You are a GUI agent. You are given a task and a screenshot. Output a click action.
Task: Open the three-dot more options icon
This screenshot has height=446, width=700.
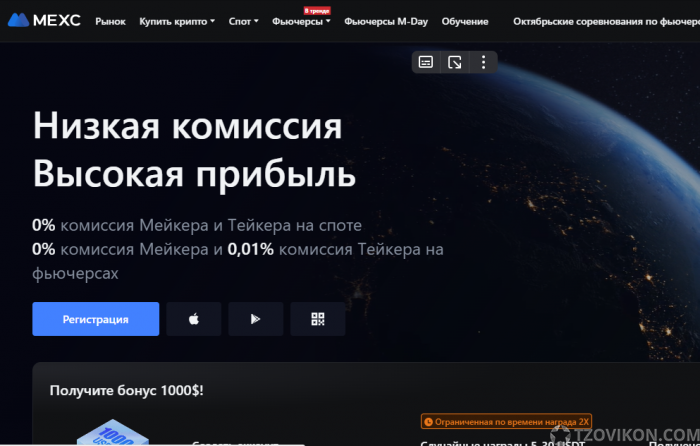[483, 62]
